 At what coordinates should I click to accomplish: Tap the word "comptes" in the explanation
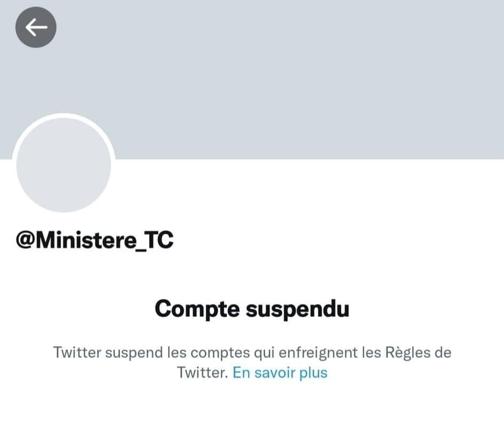click(220, 353)
